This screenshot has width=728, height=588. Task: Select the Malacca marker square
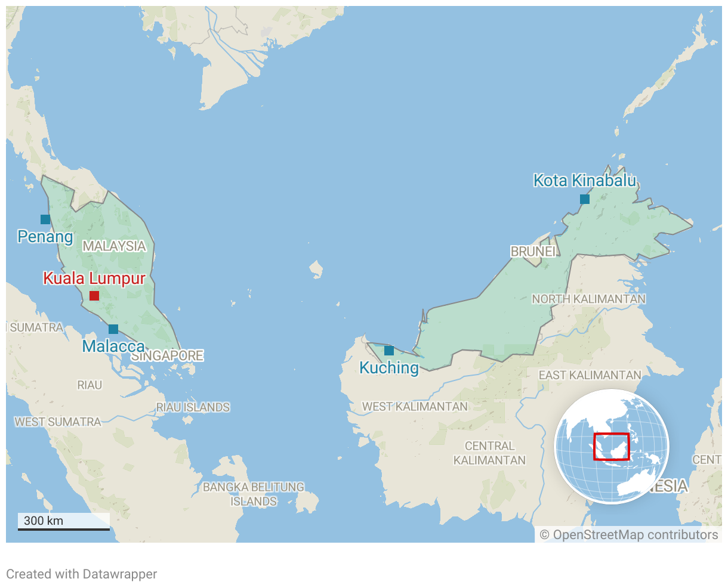tap(113, 329)
